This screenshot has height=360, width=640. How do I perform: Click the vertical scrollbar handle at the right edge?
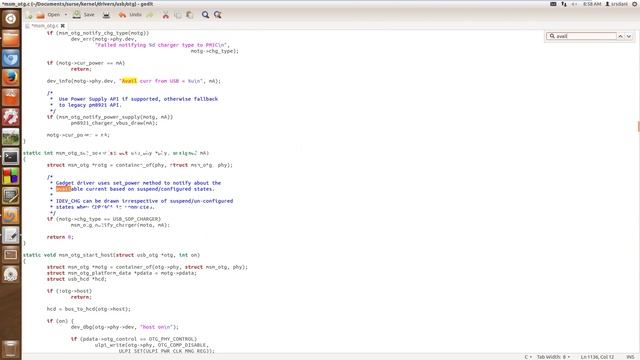pyautogui.click(x=638, y=127)
